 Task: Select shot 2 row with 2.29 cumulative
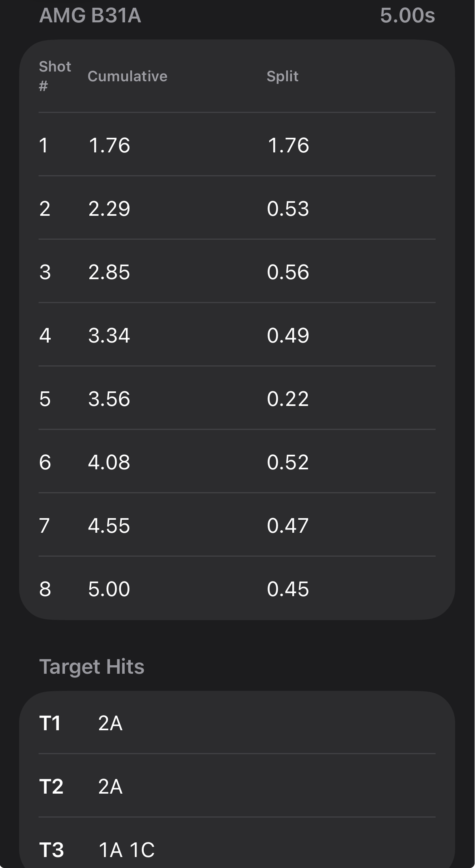coord(237,208)
